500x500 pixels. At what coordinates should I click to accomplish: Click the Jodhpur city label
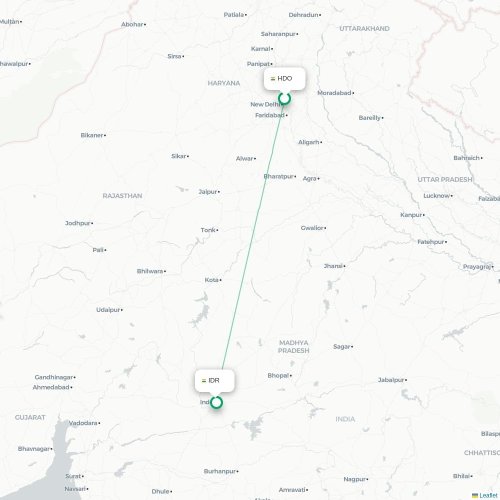point(78,223)
